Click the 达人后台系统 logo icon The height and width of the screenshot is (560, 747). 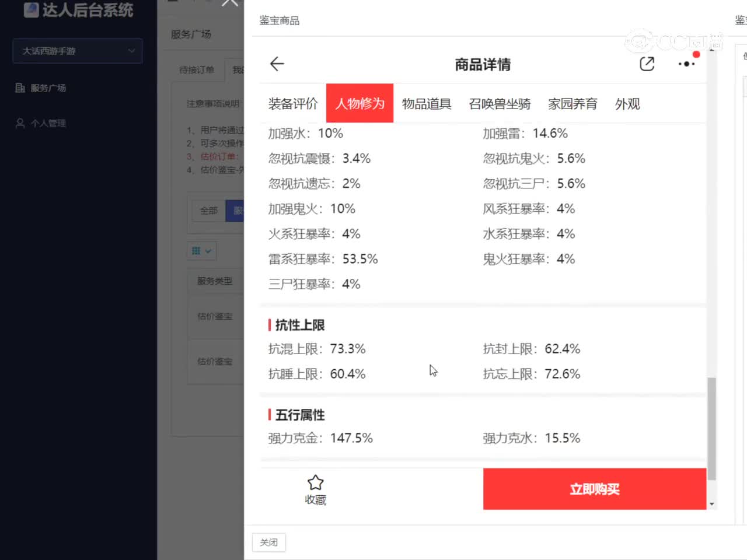pos(31,10)
